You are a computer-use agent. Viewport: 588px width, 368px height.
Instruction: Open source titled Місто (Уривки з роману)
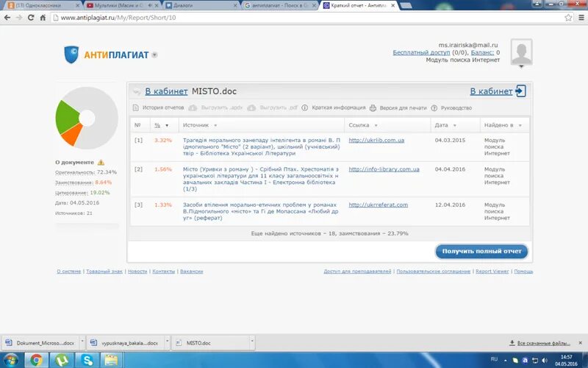click(261, 179)
